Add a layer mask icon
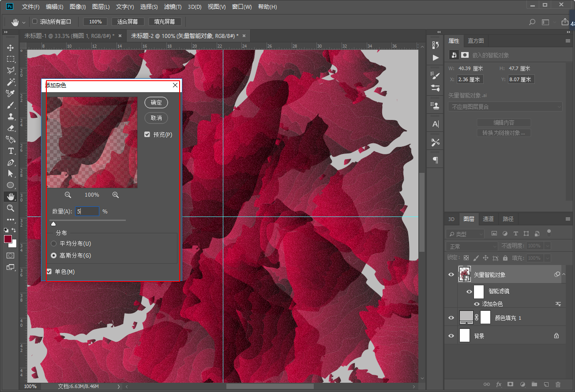 pos(511,385)
